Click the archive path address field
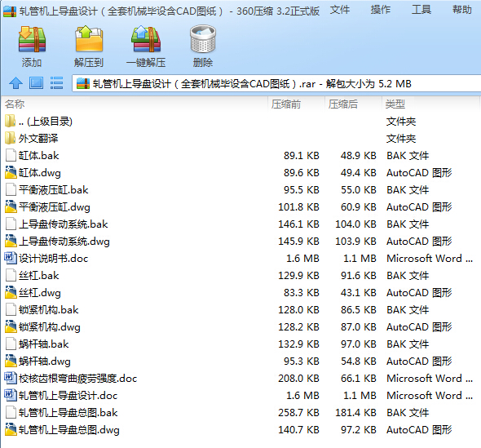481x448 pixels. (x=276, y=83)
